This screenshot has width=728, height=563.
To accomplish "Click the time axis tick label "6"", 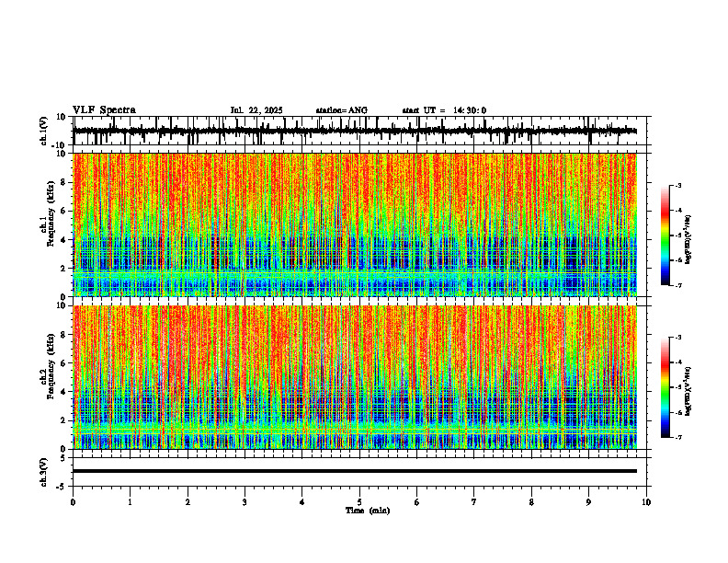I will [x=417, y=502].
